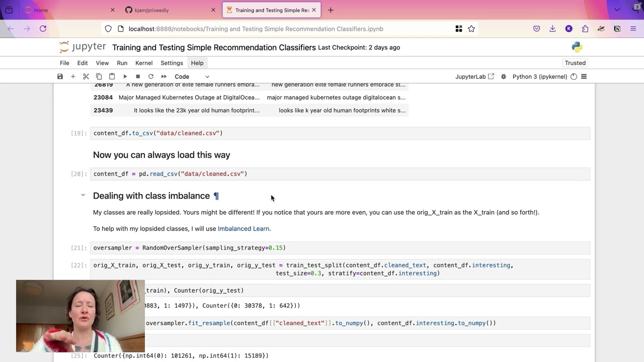Rename notebook by clicking its title
Viewport: 644px width, 362px height.
(214, 47)
